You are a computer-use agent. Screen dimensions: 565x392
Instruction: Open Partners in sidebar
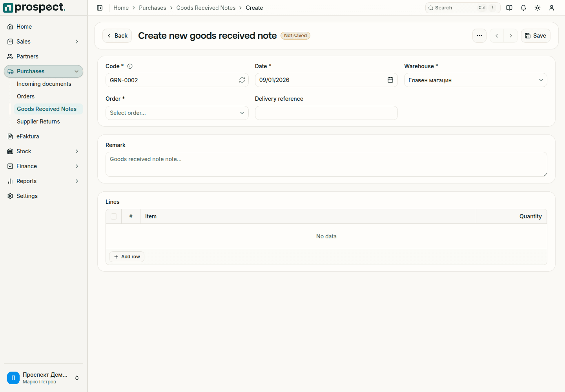point(44,56)
